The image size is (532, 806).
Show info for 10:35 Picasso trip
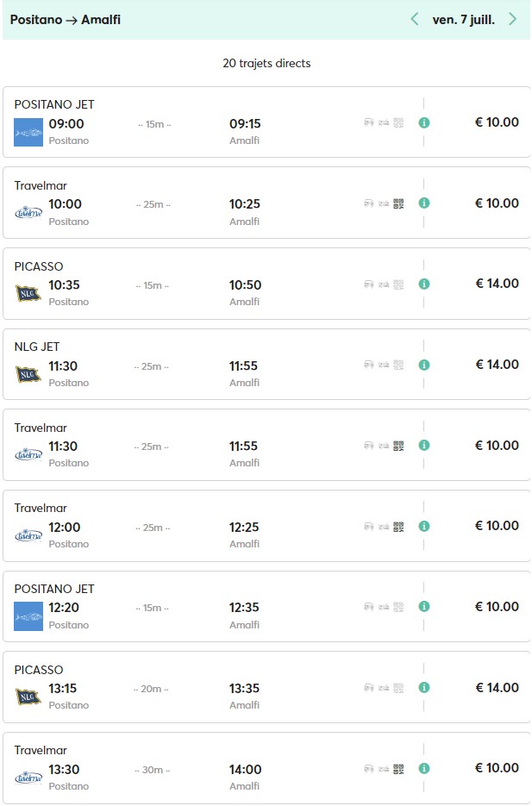424,284
